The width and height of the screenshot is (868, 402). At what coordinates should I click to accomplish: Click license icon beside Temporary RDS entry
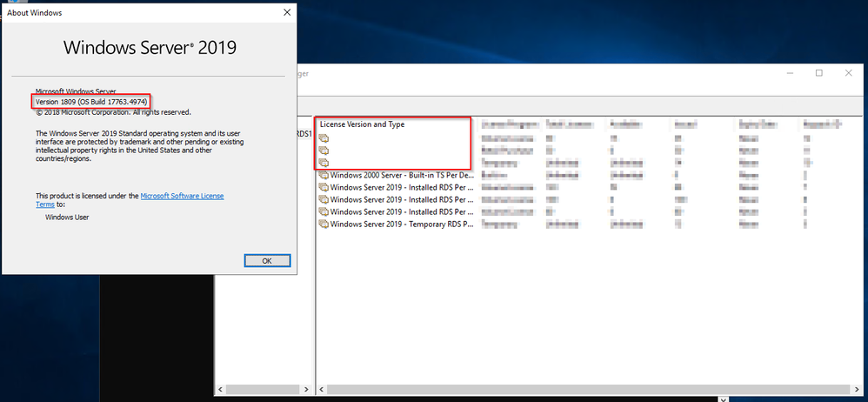(x=324, y=224)
